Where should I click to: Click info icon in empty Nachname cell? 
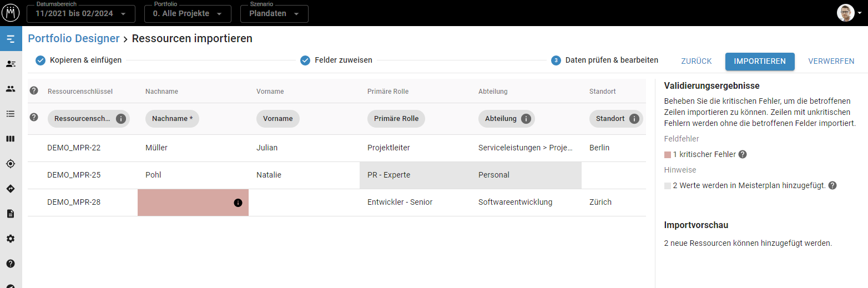click(238, 203)
